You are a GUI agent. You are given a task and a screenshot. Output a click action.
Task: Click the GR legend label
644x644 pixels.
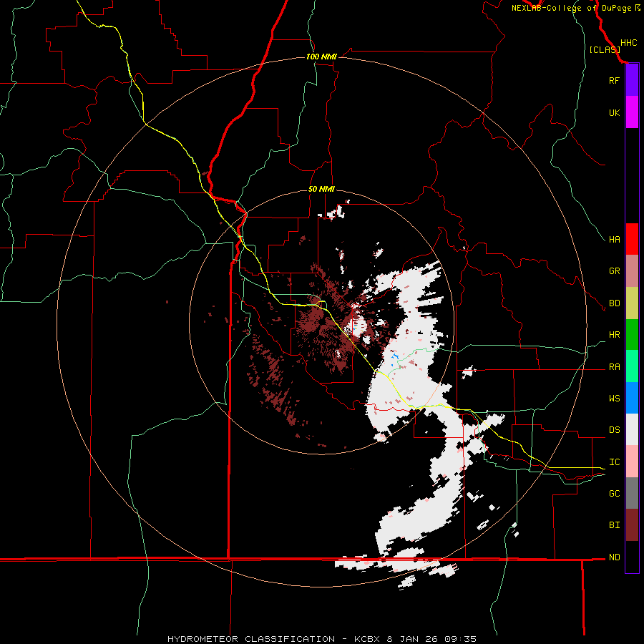(x=614, y=271)
